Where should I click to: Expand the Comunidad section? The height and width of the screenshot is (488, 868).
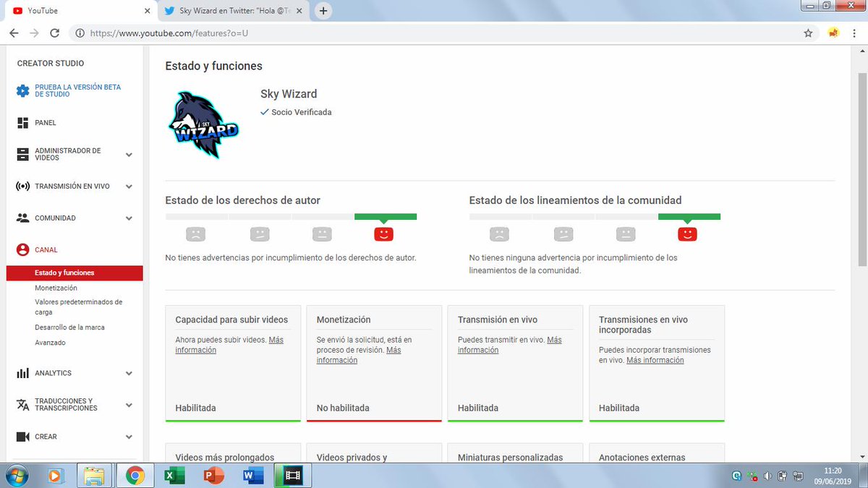pyautogui.click(x=129, y=218)
